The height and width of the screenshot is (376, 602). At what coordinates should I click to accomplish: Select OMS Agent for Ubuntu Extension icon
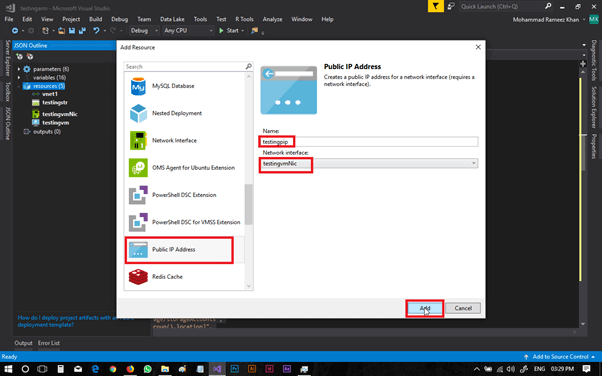click(x=138, y=168)
